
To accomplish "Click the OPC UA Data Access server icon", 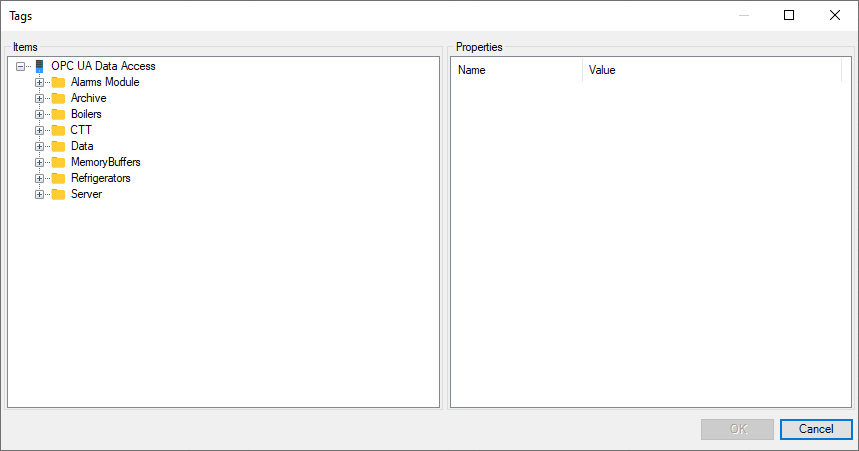I will click(40, 66).
